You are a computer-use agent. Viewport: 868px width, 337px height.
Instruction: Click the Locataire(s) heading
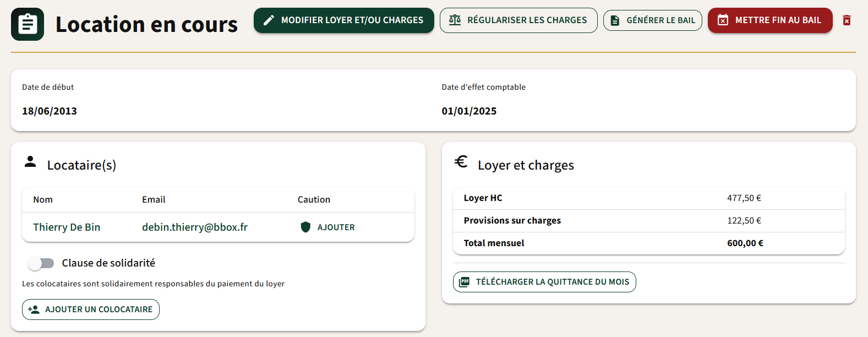(x=81, y=165)
